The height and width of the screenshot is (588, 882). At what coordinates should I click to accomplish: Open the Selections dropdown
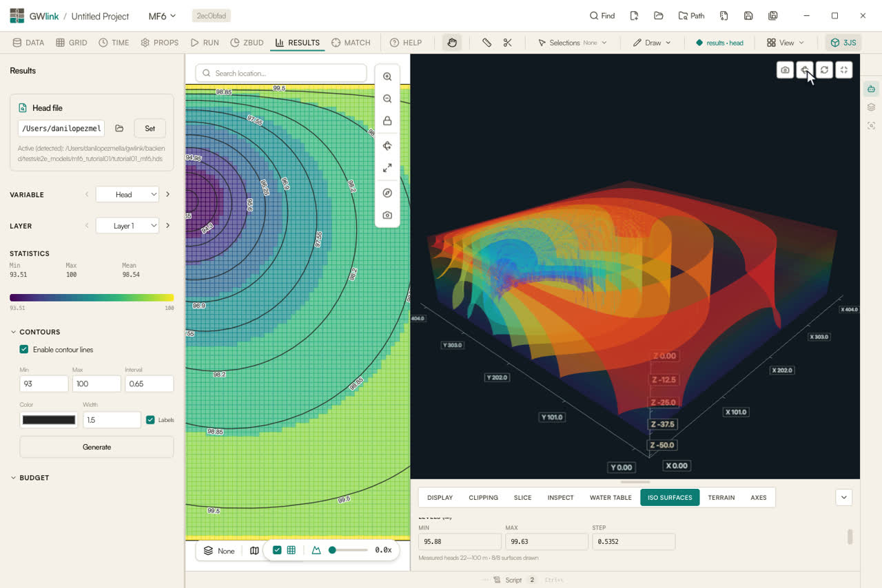pos(572,43)
